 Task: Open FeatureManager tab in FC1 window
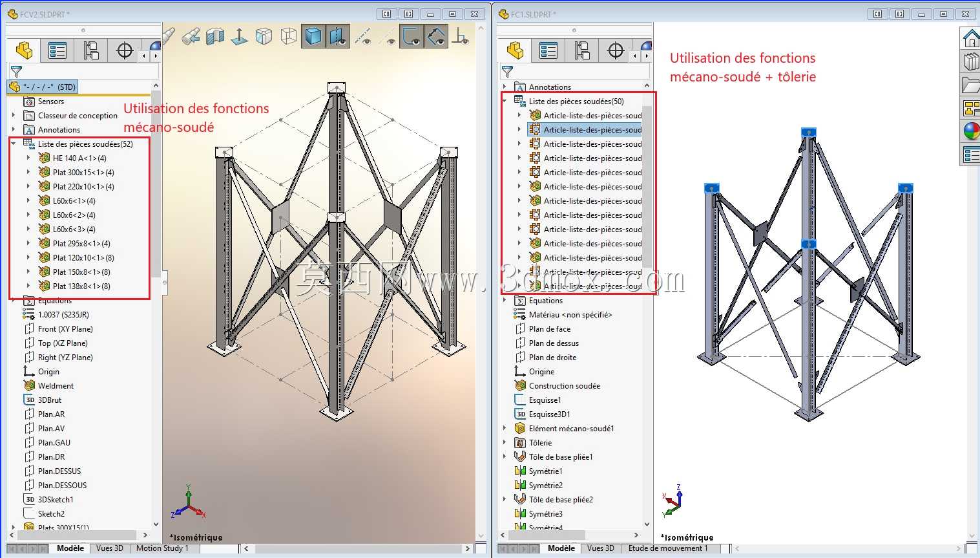515,50
